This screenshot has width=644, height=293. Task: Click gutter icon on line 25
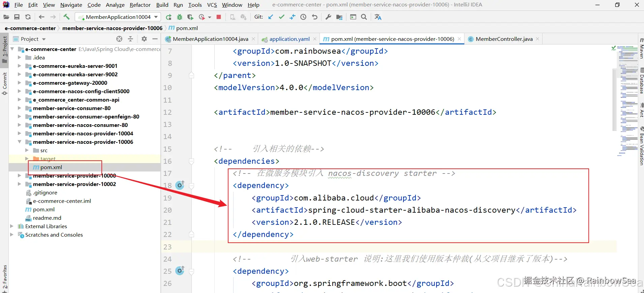tap(180, 271)
